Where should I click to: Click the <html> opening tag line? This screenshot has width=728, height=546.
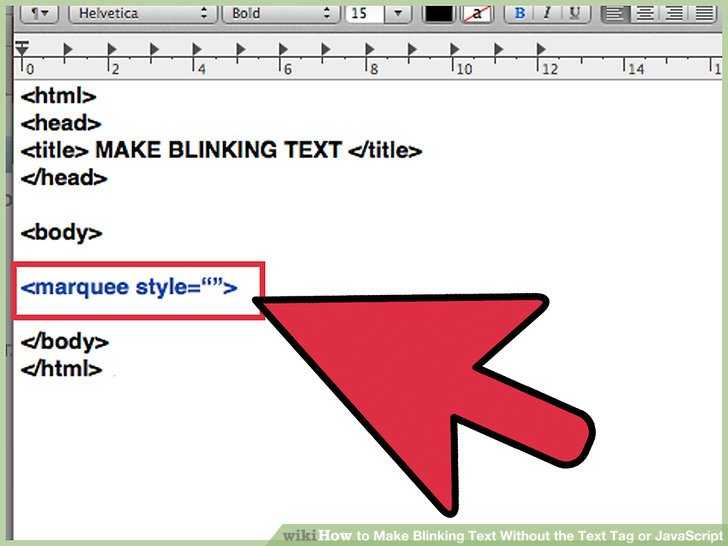(58, 96)
